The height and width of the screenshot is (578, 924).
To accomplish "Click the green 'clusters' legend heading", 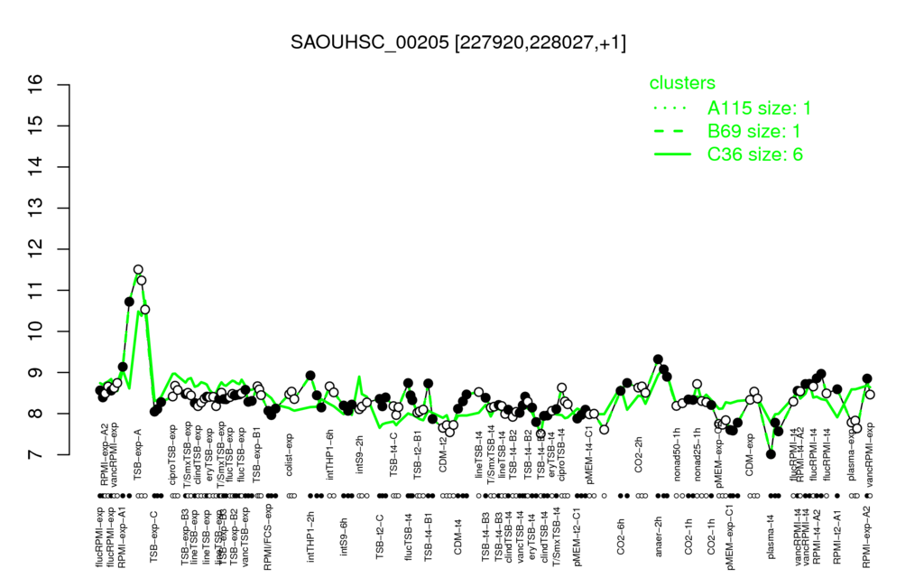I will coord(682,82).
